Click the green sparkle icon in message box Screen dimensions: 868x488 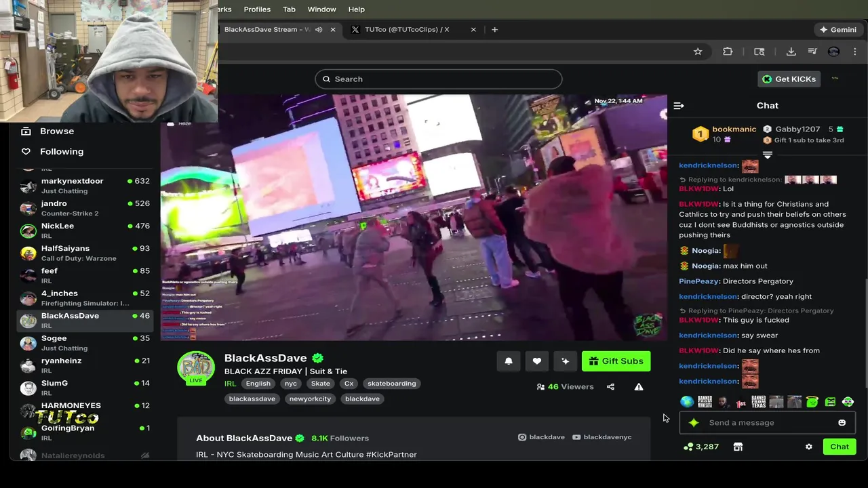[694, 423]
